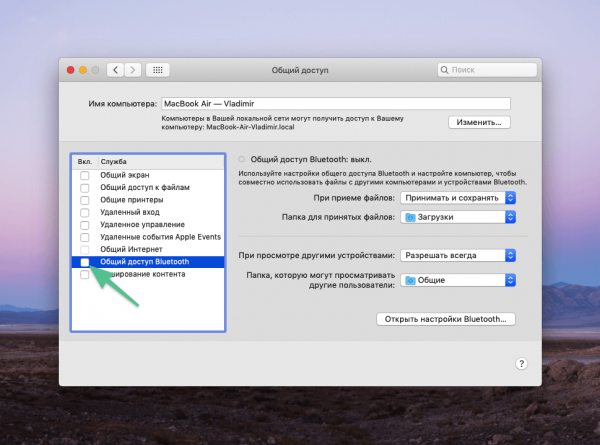
Task: Enable the Общий доступ к файлам checkbox
Action: [85, 188]
